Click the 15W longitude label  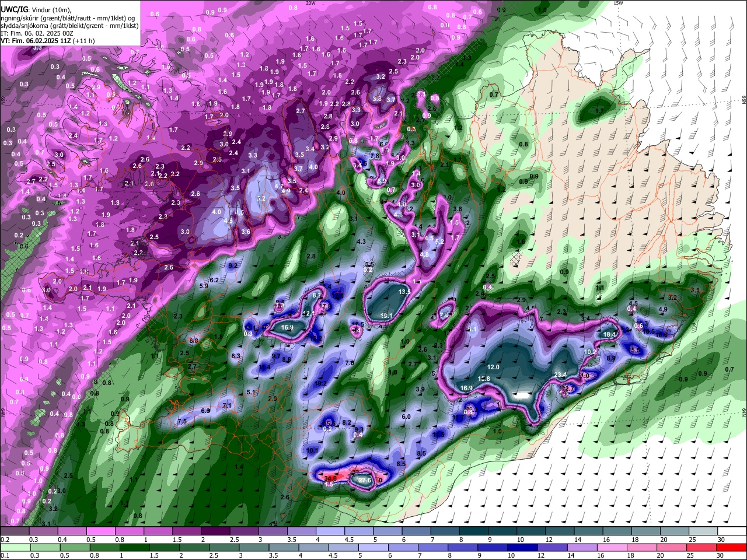(x=619, y=3)
